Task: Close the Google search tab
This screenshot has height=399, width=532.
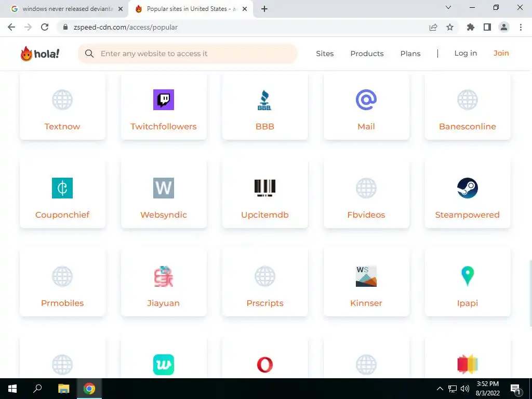Action: coord(121,9)
